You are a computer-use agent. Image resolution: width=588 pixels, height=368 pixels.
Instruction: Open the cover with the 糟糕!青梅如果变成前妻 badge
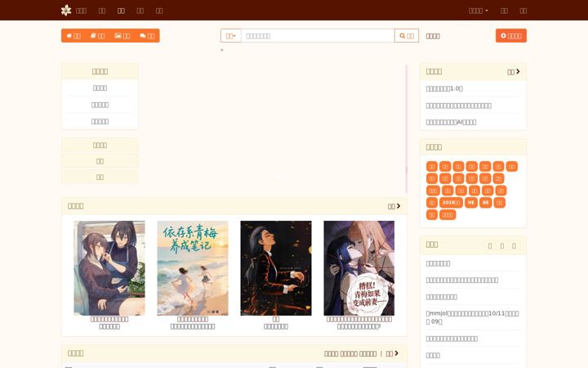[x=359, y=268]
